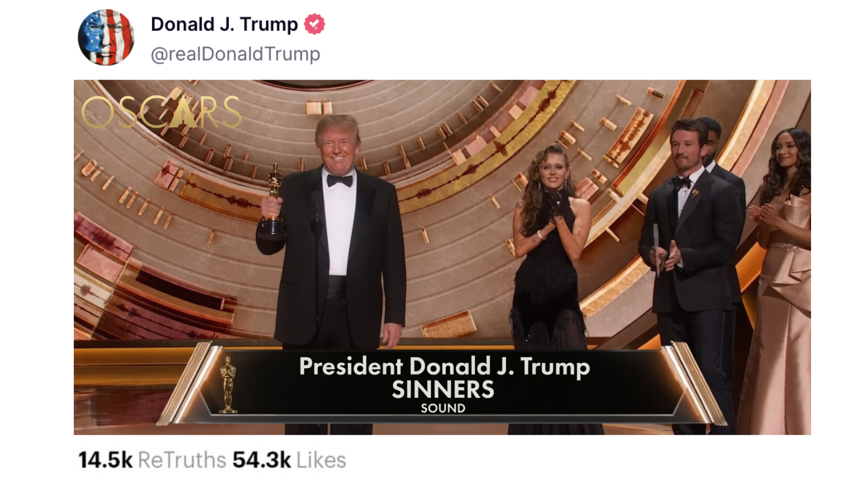Click the red verified checkmark badge
The image size is (868, 488).
point(314,24)
